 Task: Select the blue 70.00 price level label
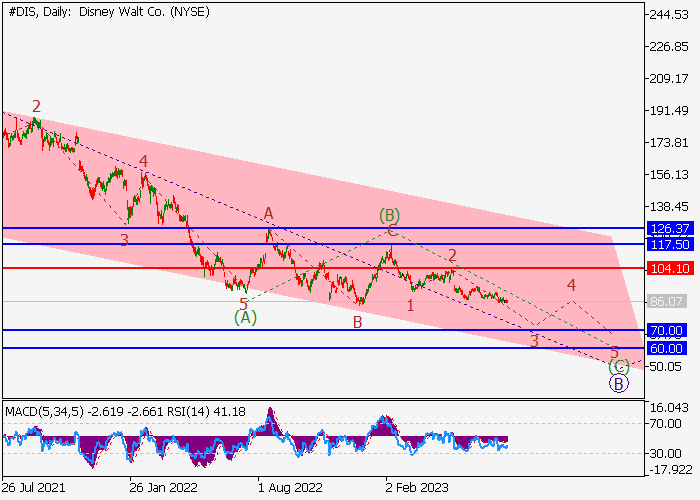point(666,330)
